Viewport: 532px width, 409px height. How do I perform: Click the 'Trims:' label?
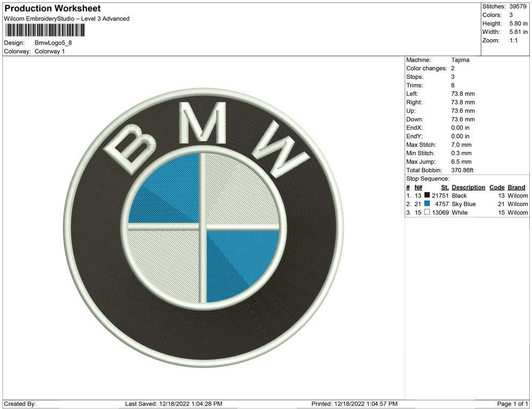click(415, 85)
